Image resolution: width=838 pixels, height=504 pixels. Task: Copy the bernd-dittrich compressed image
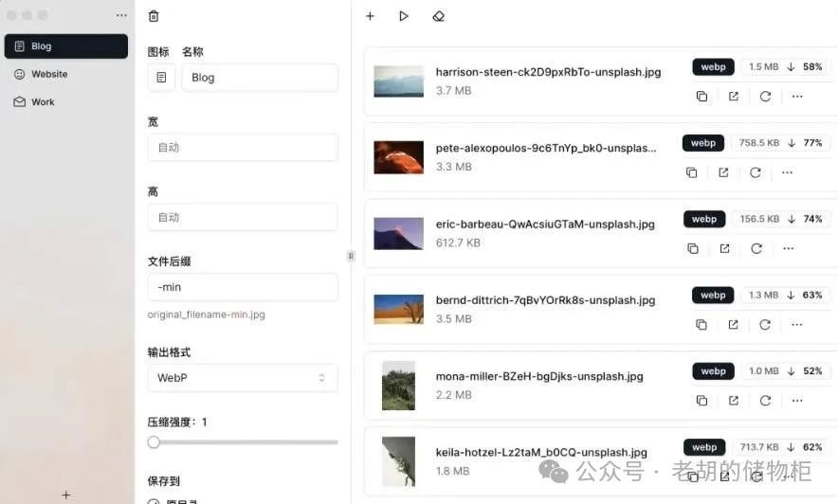coord(701,325)
